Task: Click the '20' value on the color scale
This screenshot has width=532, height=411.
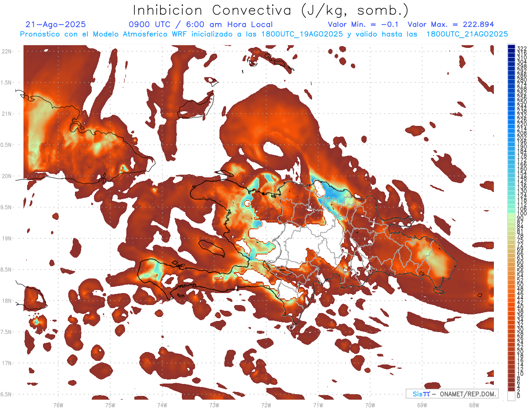Action: (x=520, y=352)
